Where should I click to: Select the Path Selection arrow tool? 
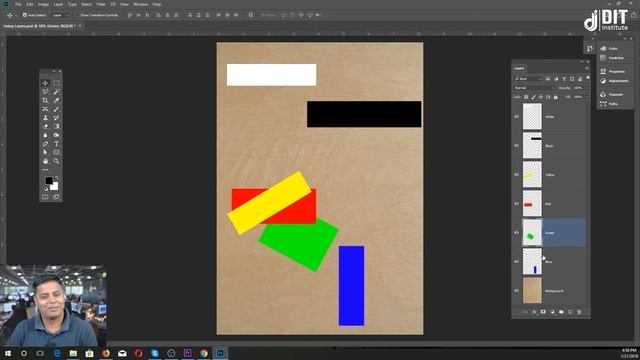[x=45, y=152]
